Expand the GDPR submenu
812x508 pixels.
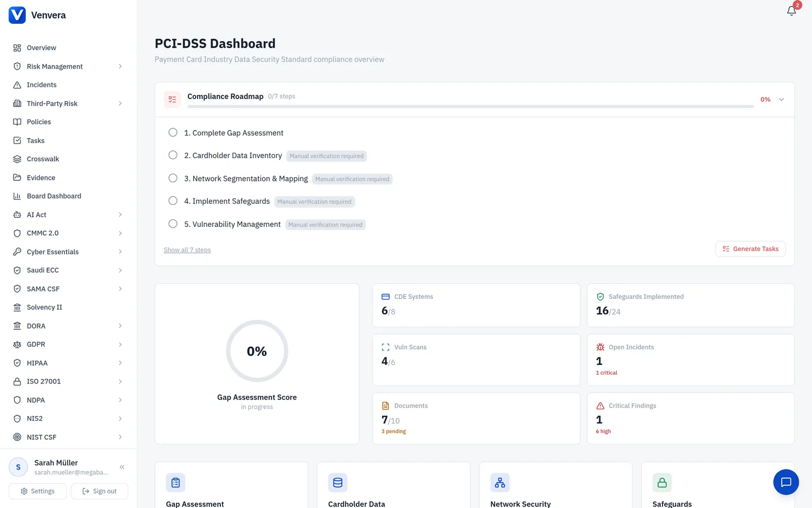(120, 344)
